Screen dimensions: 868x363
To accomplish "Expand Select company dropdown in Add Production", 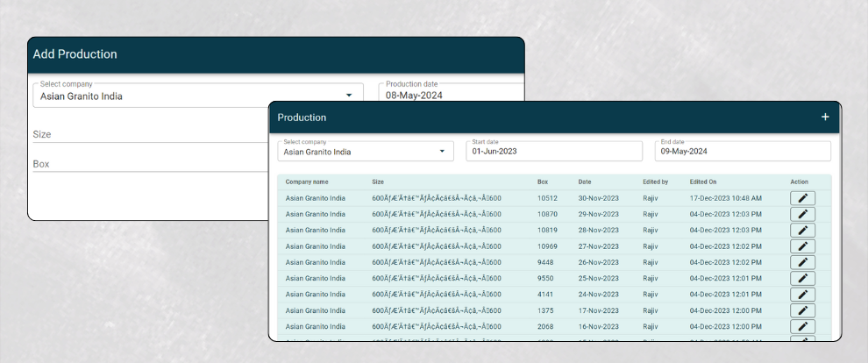I will (348, 96).
